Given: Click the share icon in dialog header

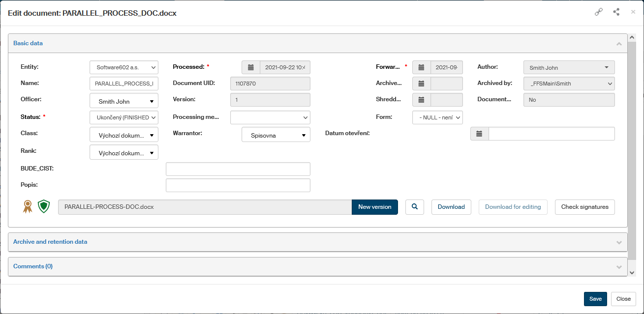Looking at the screenshot, I should [616, 12].
